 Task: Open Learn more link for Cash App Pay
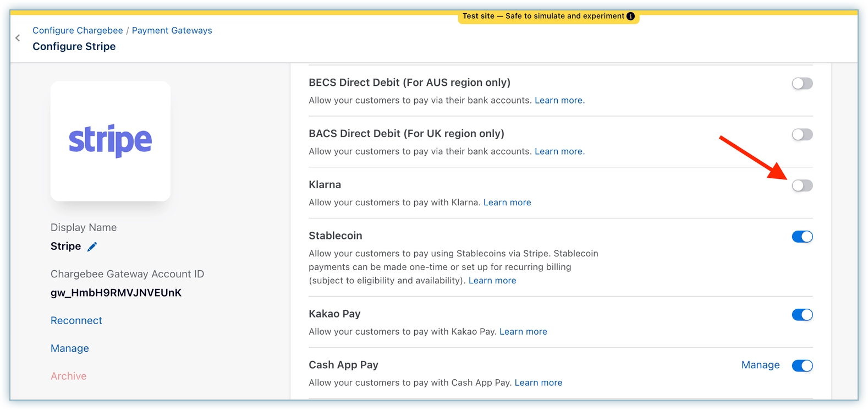pyautogui.click(x=538, y=383)
